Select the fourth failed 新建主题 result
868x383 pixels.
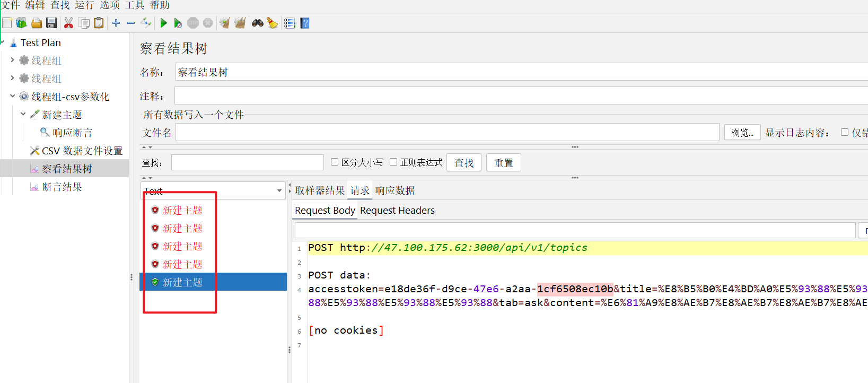point(182,264)
